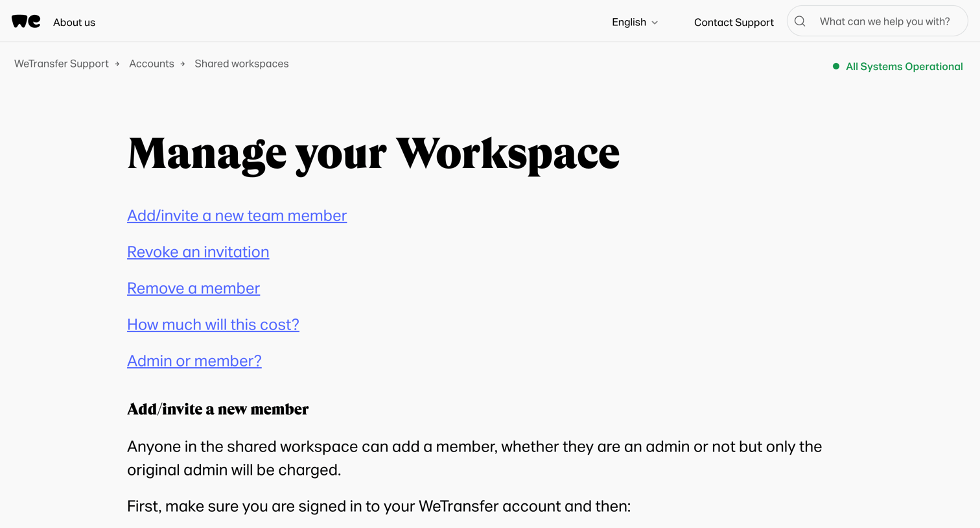The width and height of the screenshot is (980, 528).
Task: Jump to Remove a member section
Action: pos(193,288)
